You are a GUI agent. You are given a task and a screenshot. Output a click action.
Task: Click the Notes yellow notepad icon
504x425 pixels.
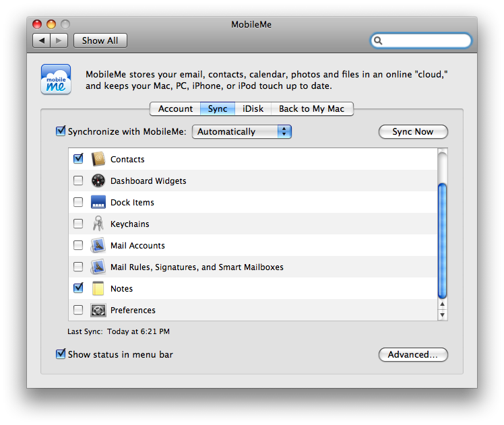coord(98,288)
